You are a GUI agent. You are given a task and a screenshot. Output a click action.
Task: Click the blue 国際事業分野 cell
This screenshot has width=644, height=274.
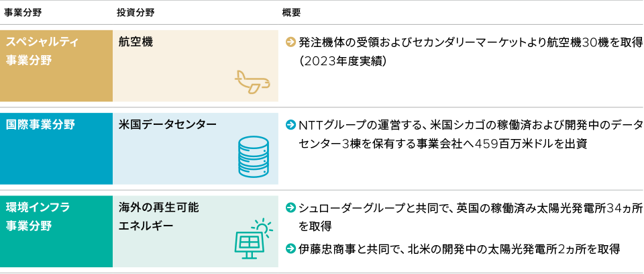tap(56, 148)
